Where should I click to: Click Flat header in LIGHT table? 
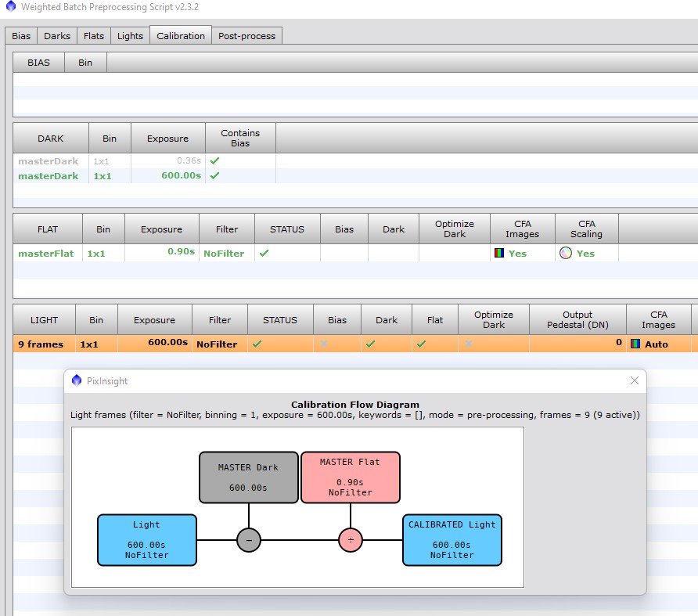(x=435, y=320)
